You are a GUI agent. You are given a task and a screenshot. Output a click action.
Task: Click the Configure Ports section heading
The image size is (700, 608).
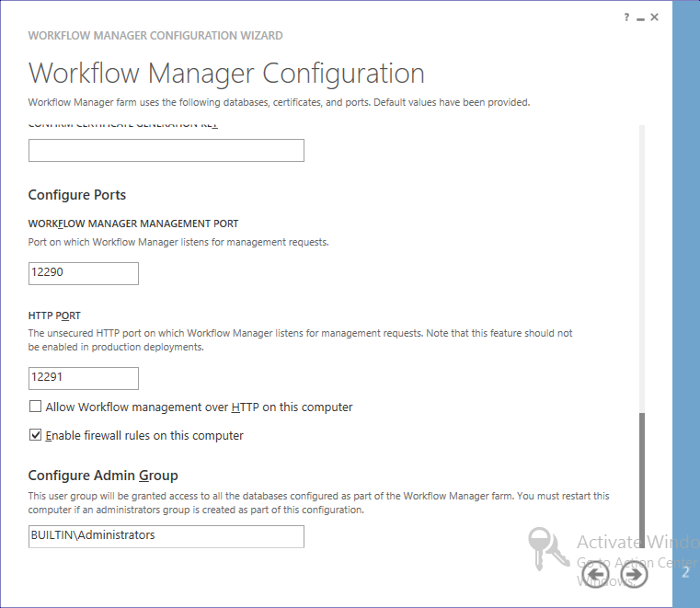coord(77,195)
